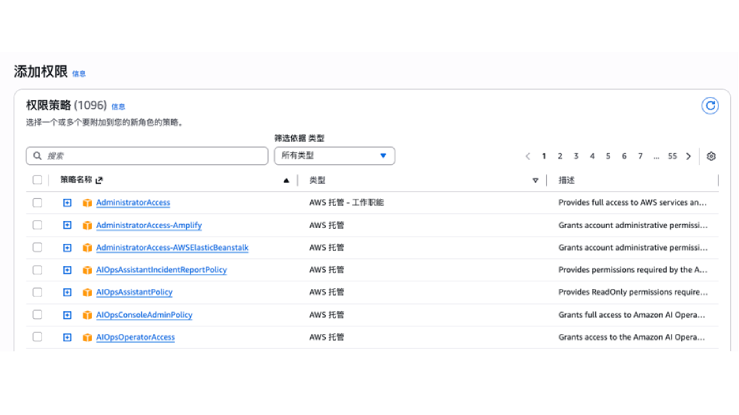Click the filter triangle in the 类型 column
Viewport: 739px width, 415px height.
[x=536, y=181]
